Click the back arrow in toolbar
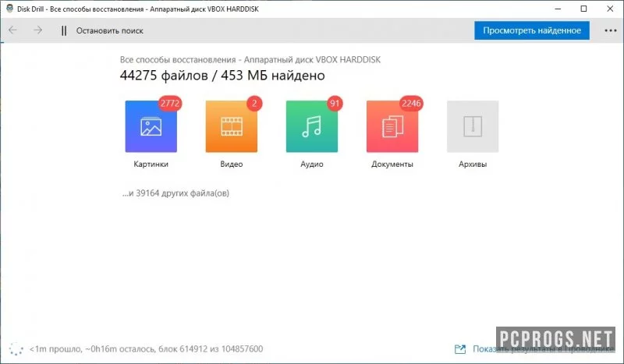Viewport: 624px width, 364px height. tap(12, 30)
